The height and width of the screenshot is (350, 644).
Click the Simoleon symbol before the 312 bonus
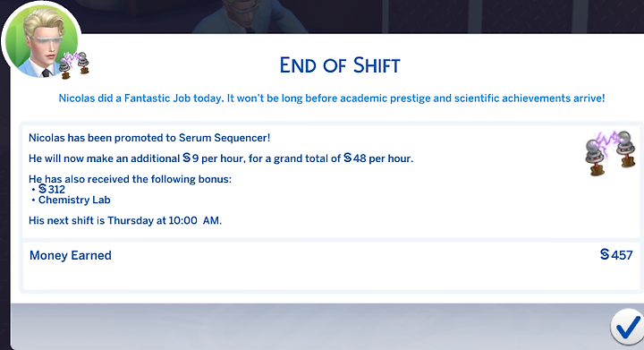coord(42,189)
